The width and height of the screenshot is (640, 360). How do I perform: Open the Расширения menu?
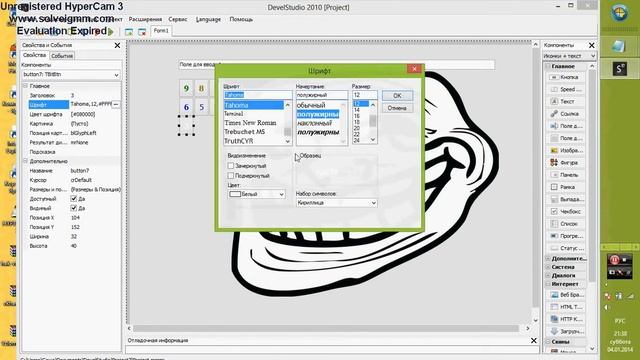pos(145,19)
